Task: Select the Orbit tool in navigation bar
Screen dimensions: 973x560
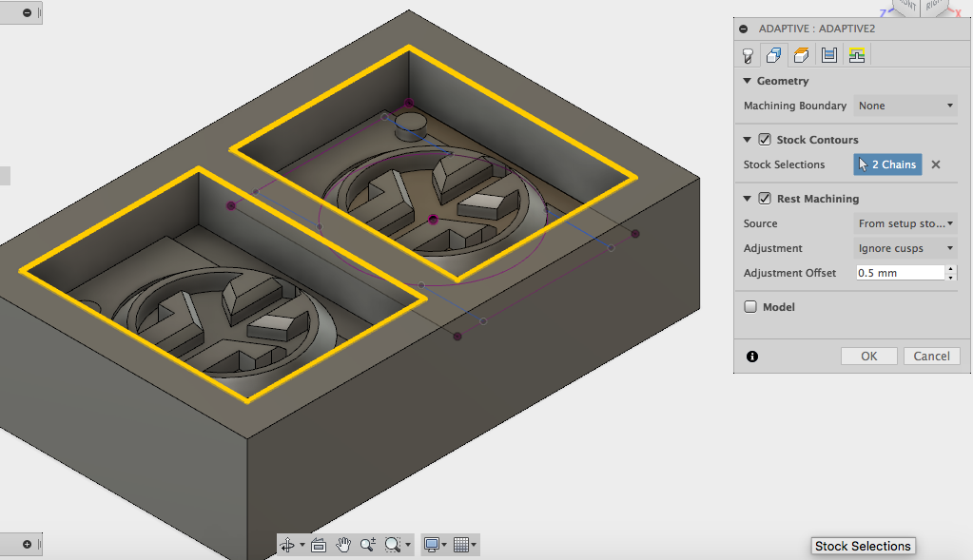Action: (x=287, y=545)
